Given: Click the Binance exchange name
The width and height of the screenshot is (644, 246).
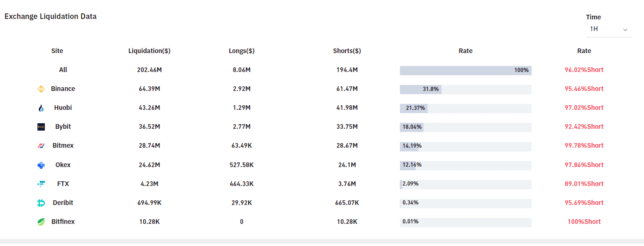Looking at the screenshot, I should pos(63,89).
